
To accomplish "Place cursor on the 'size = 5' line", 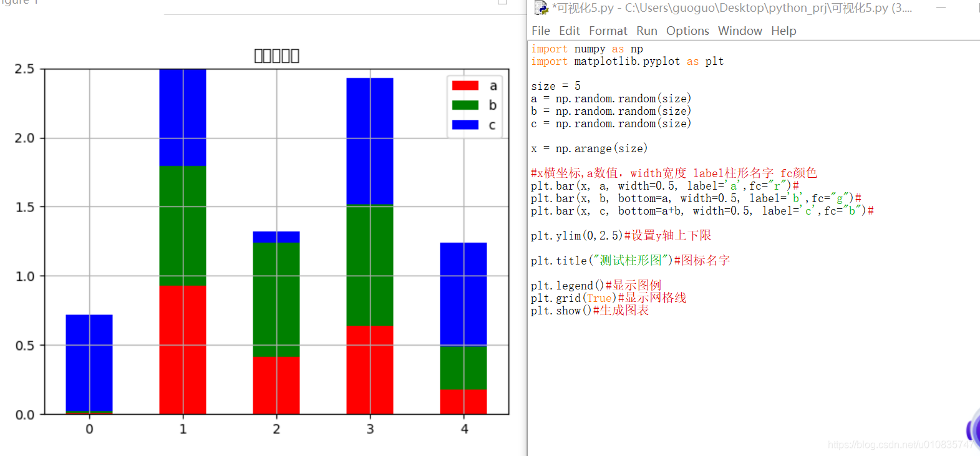I will pos(556,86).
